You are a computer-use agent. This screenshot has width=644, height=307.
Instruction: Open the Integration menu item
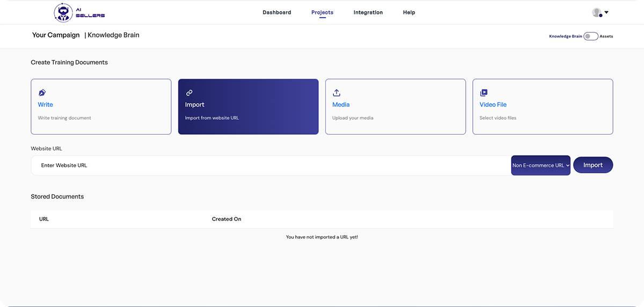point(368,12)
